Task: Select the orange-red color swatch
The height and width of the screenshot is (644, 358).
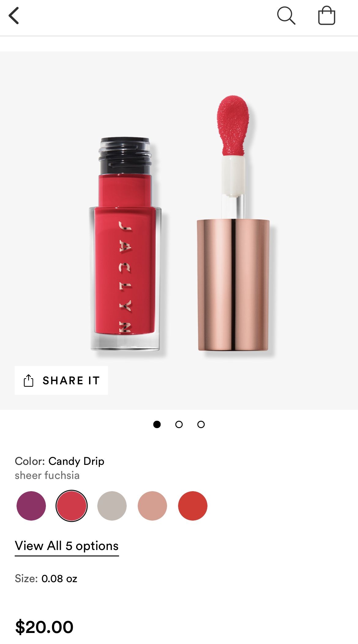Action: [193, 506]
